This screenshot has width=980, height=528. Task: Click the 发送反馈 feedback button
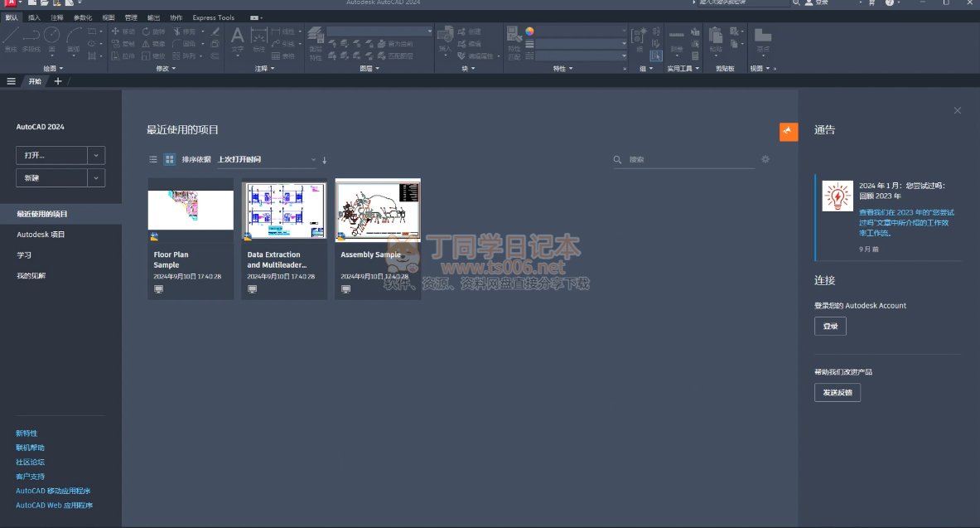pos(837,392)
